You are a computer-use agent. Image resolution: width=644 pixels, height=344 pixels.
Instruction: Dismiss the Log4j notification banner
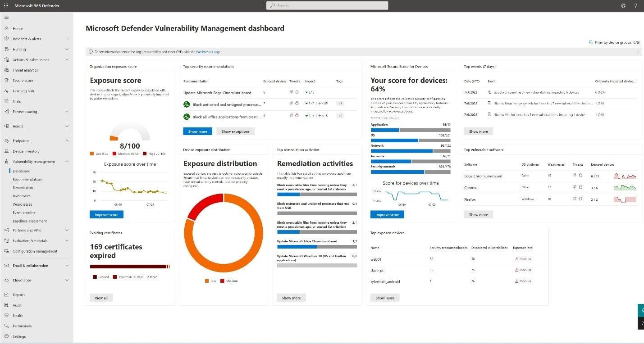(638, 51)
